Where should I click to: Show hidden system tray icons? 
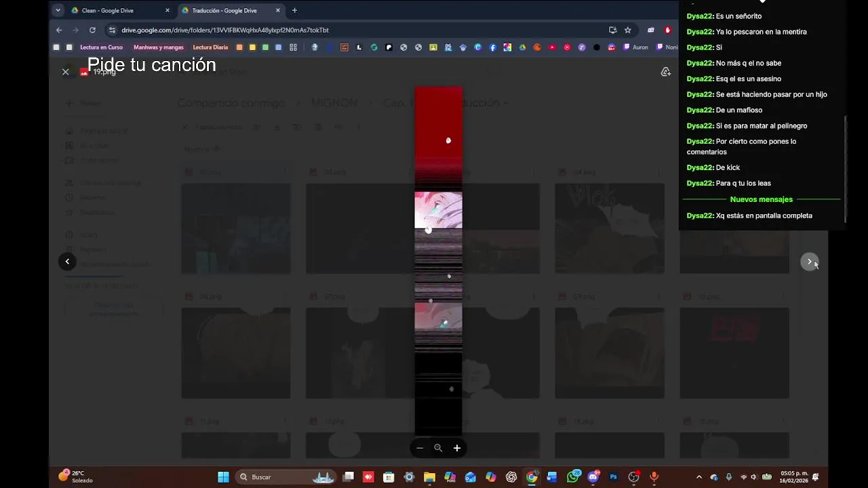click(699, 477)
